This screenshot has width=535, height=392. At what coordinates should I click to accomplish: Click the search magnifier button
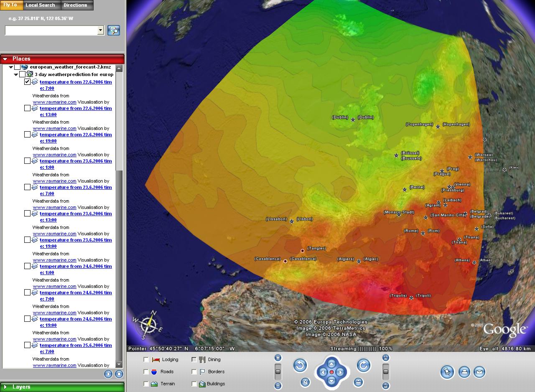[x=114, y=31]
